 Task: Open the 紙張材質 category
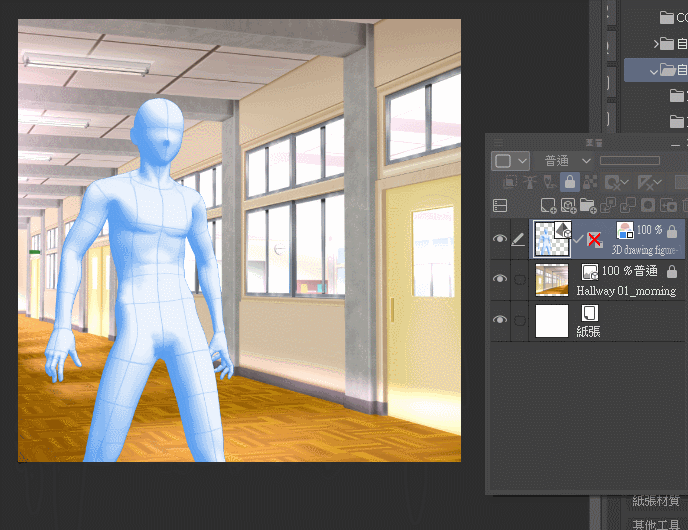pyautogui.click(x=656, y=501)
